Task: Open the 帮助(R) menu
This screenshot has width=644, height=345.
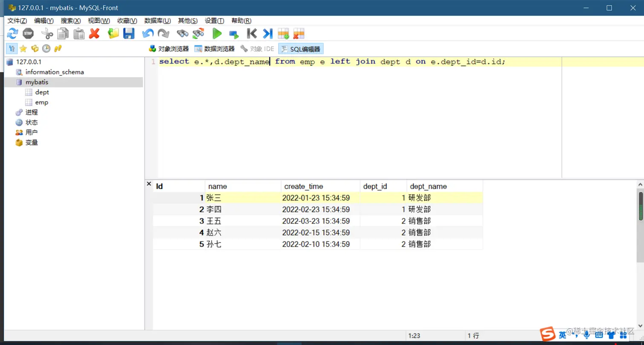Action: [x=241, y=20]
